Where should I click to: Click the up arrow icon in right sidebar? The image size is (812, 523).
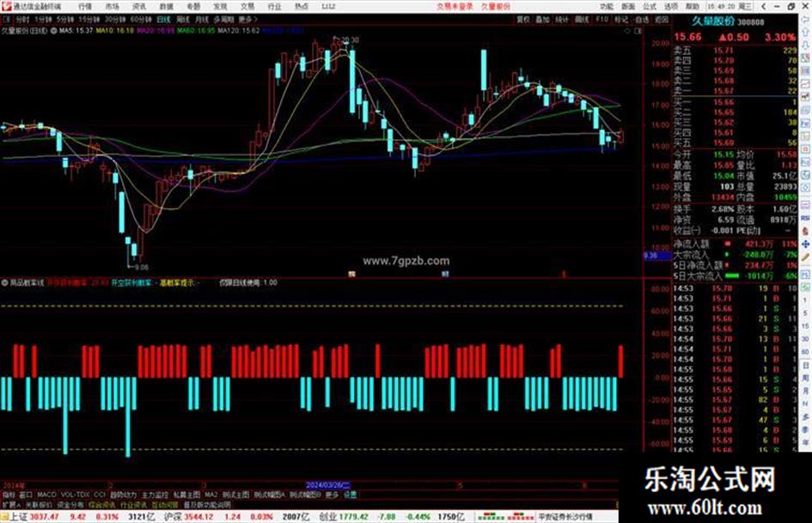point(806,32)
